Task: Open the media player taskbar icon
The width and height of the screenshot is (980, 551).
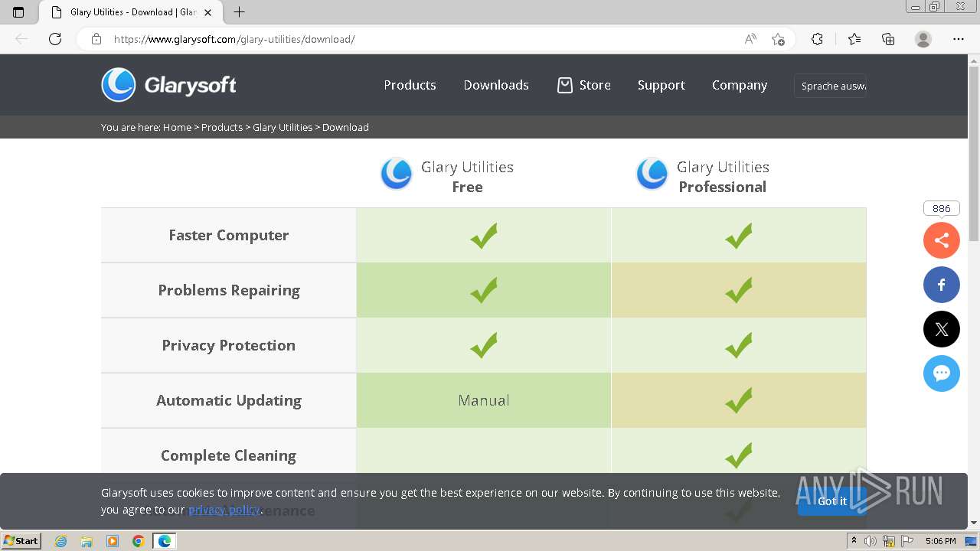Action: click(113, 541)
